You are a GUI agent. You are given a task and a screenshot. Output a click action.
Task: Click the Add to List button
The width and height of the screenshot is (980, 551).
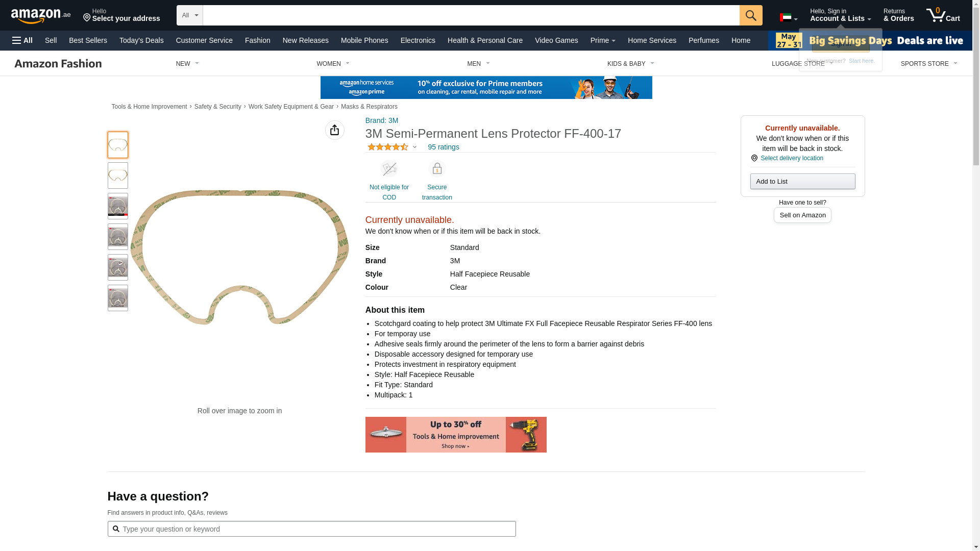(x=802, y=182)
